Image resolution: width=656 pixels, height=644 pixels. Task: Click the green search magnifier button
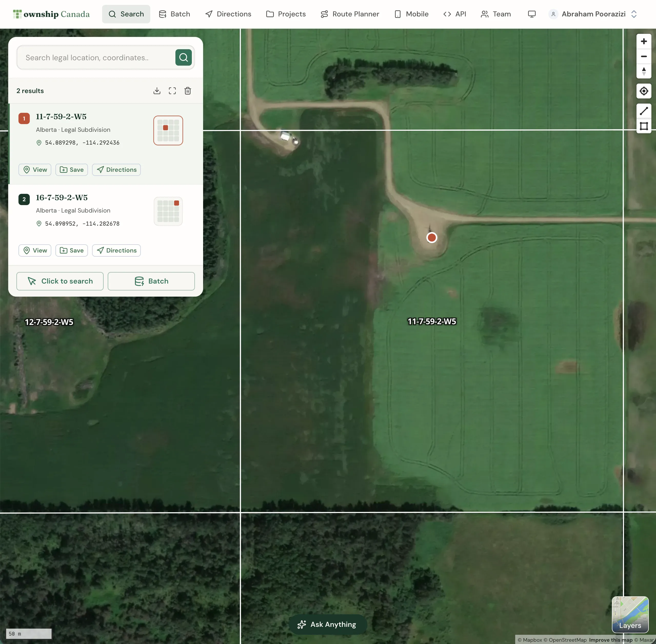(183, 57)
